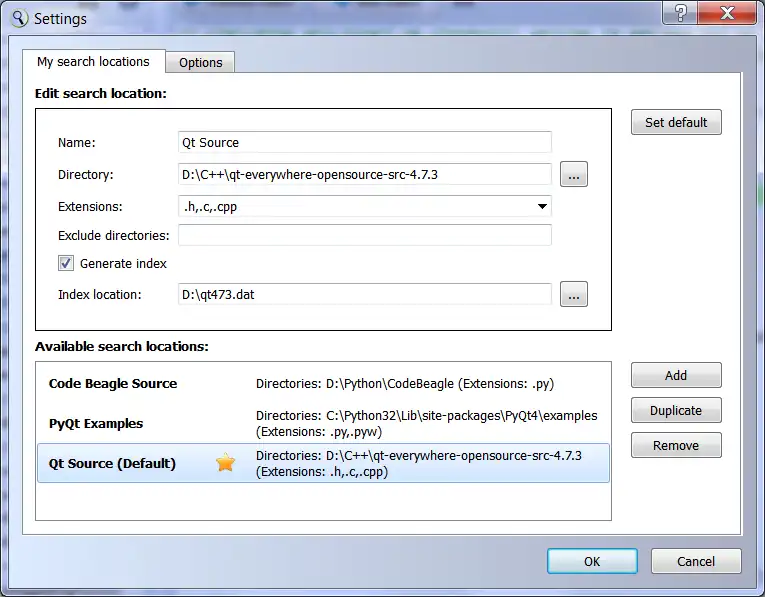Expand the Extensions dropdown arrow
The width and height of the screenshot is (765, 597).
(542, 206)
